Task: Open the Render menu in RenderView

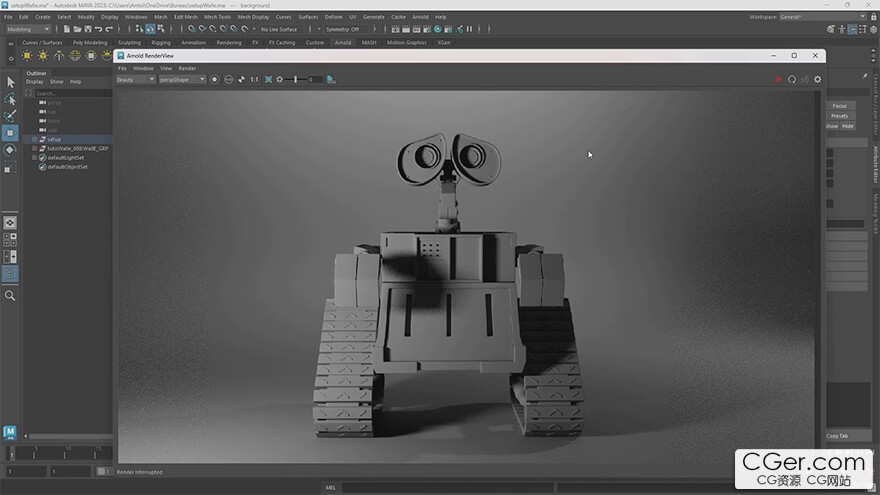Action: (187, 68)
